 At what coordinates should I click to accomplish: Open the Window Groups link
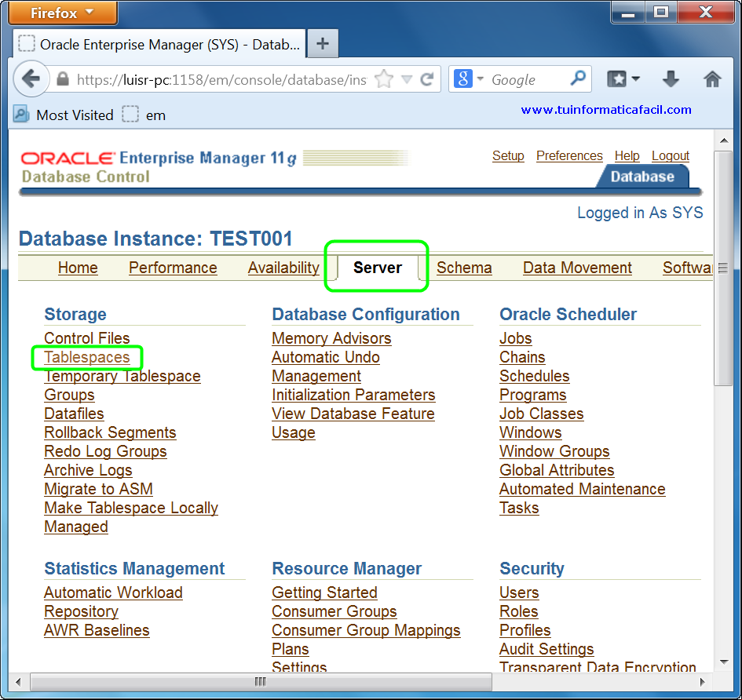(x=554, y=451)
